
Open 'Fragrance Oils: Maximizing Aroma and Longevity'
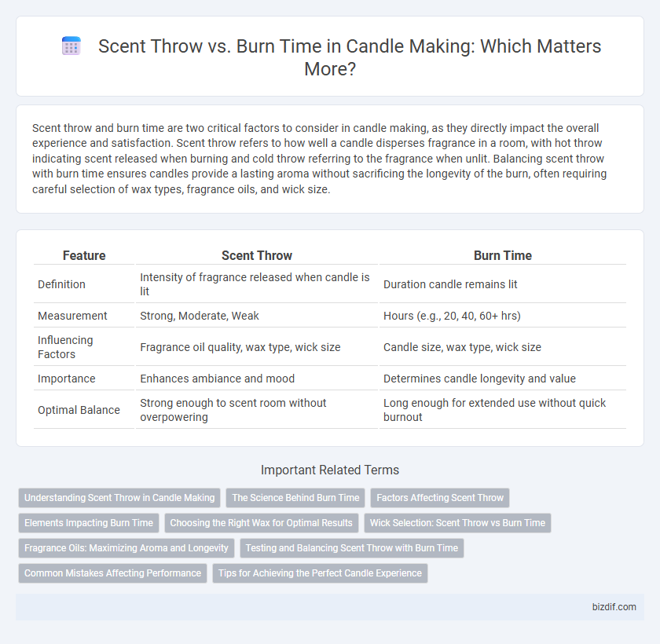pyautogui.click(x=126, y=548)
